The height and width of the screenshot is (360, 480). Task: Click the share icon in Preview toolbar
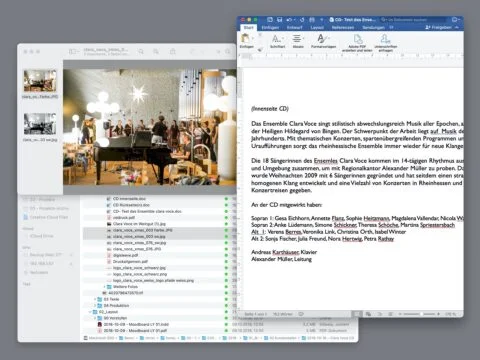pos(173,51)
